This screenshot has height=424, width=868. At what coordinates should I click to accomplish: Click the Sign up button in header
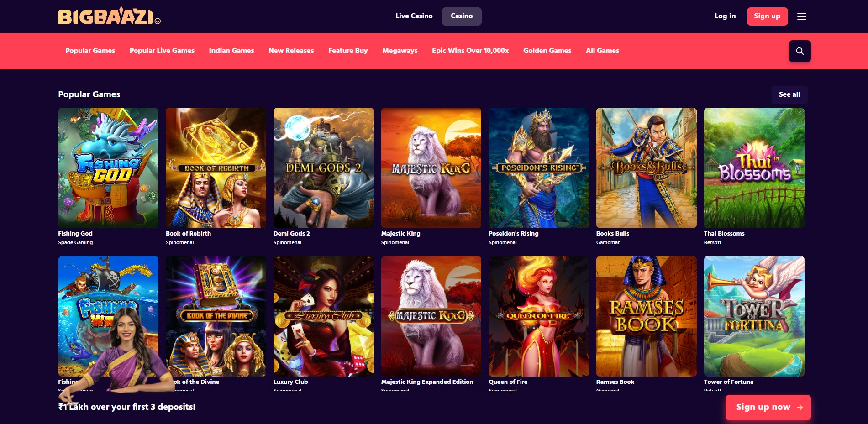point(767,16)
